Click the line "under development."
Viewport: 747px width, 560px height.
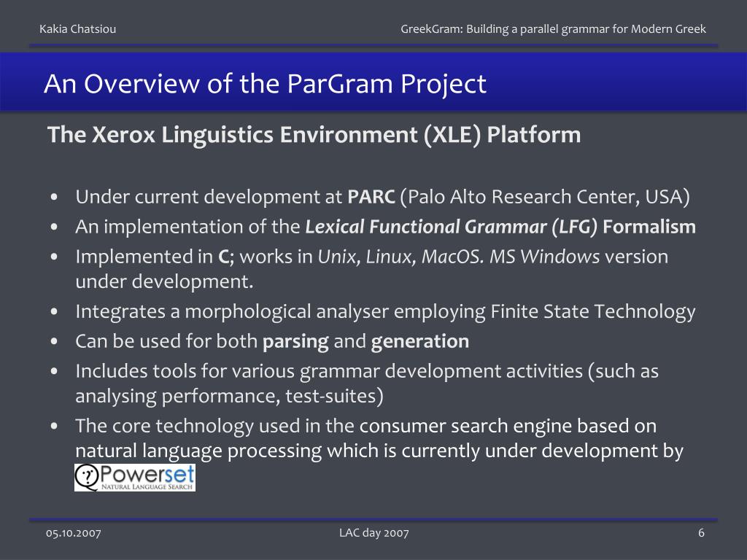(164, 282)
